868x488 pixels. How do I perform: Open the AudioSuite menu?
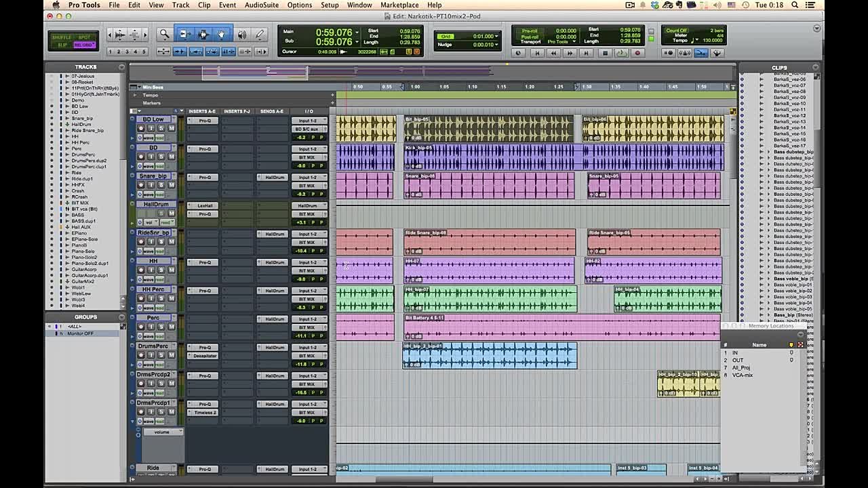(x=262, y=5)
